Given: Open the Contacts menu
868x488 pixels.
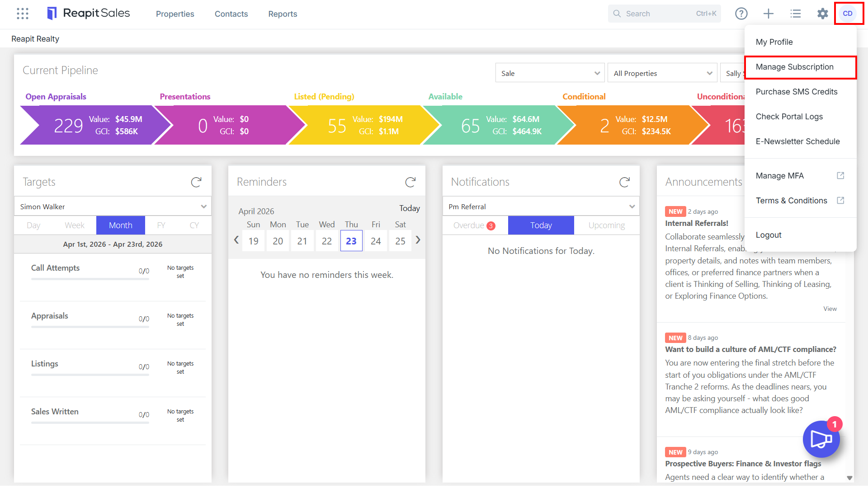Looking at the screenshot, I should click(x=231, y=14).
